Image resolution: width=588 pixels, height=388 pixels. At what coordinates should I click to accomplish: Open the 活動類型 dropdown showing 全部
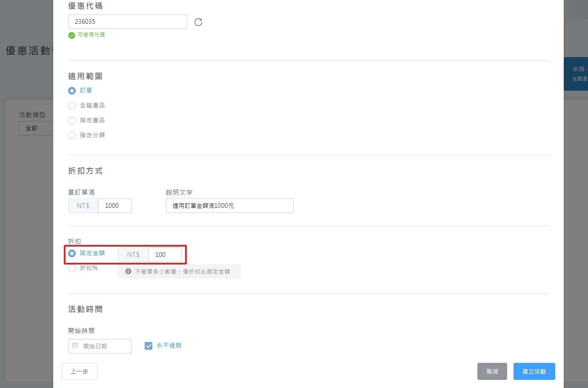coord(36,128)
